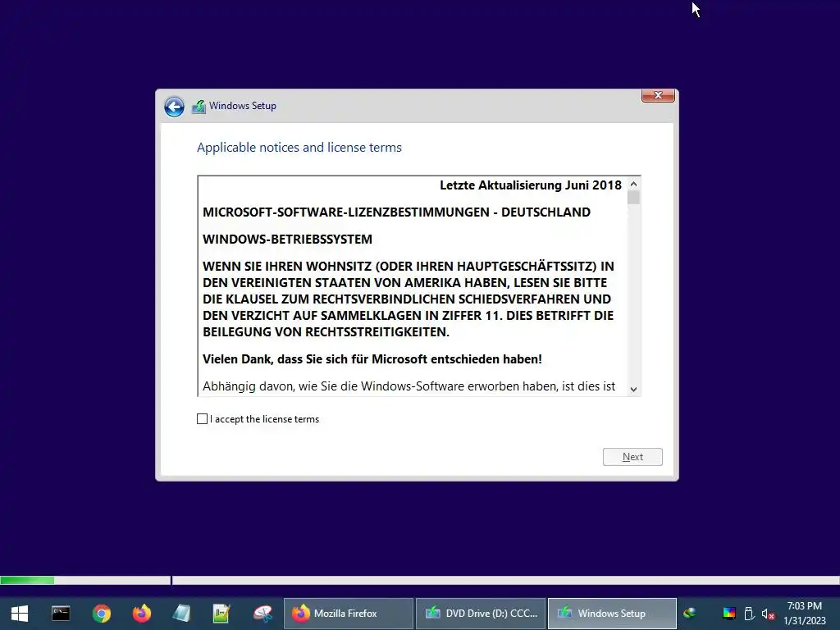The image size is (840, 630).
Task: Click the USB safely remove tray icon
Action: click(750, 614)
